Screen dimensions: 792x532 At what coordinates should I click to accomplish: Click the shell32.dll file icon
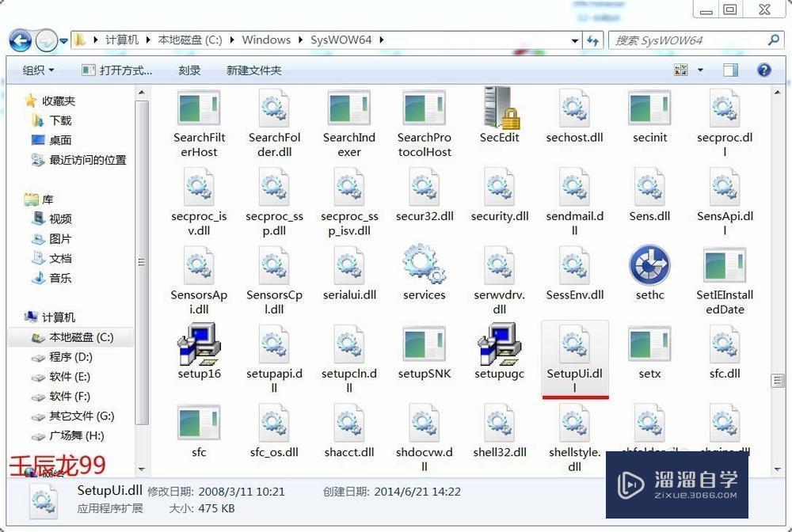click(499, 424)
